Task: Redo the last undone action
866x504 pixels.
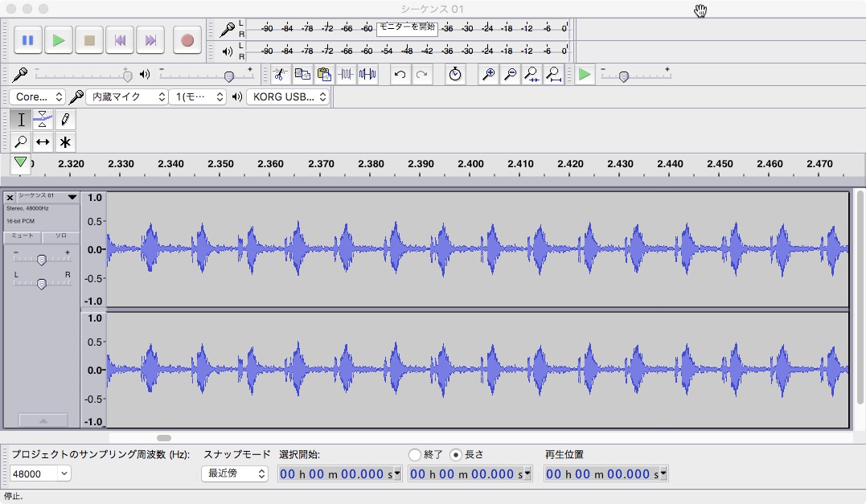Action: tap(422, 74)
